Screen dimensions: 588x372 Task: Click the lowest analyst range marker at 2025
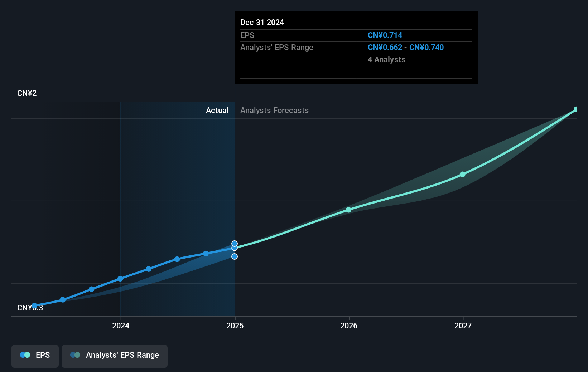click(235, 256)
